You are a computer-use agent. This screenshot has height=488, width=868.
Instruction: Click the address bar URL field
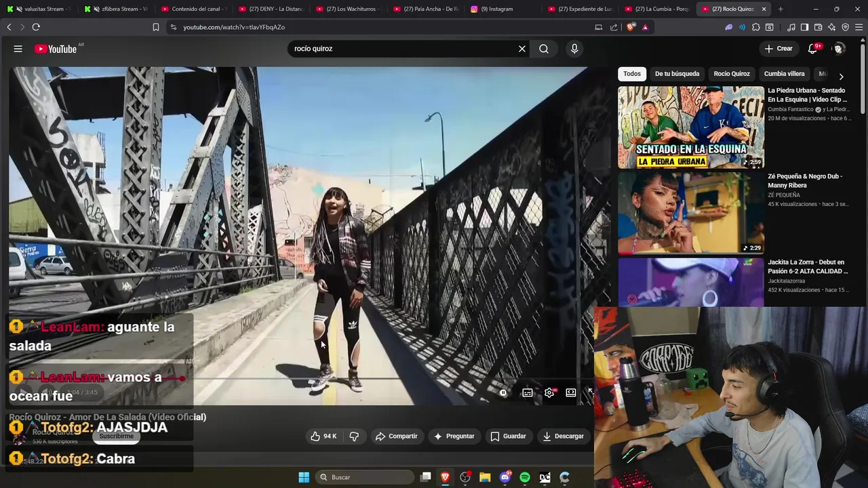(x=380, y=27)
